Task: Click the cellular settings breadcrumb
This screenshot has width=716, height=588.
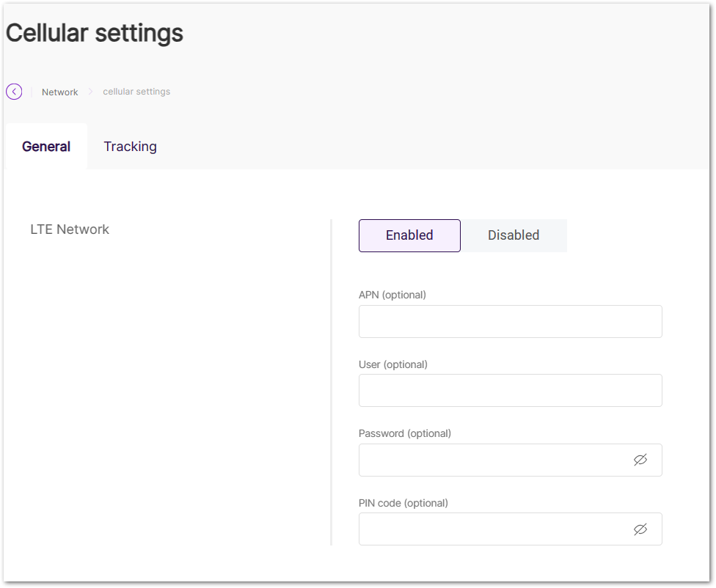Action: 136,91
